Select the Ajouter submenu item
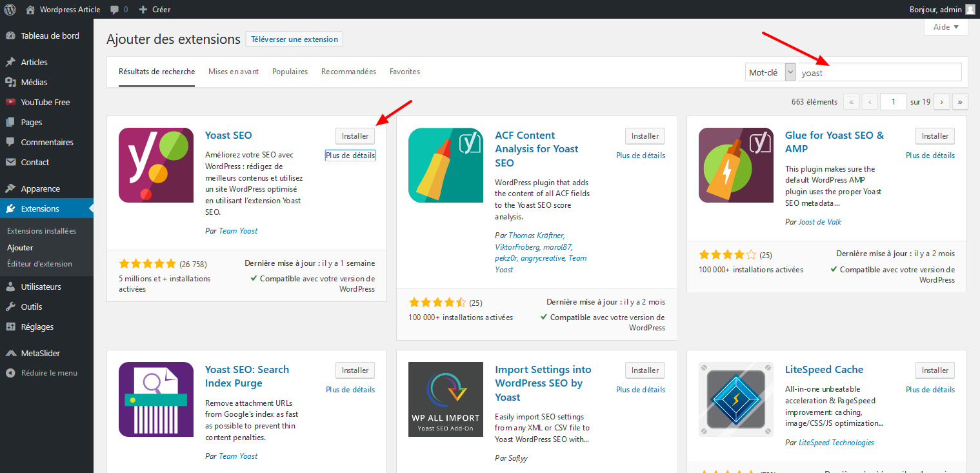 (20, 247)
